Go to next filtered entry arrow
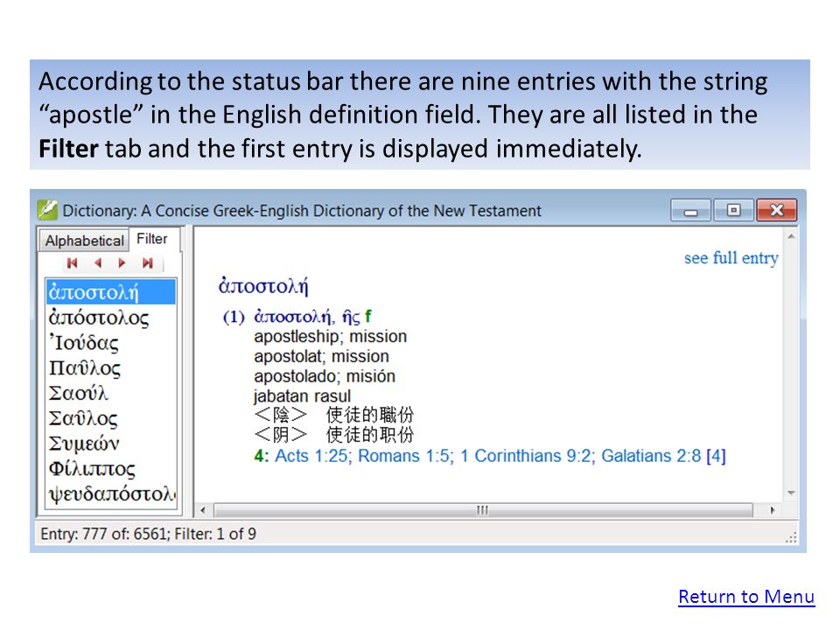The image size is (840, 630). coord(122,263)
